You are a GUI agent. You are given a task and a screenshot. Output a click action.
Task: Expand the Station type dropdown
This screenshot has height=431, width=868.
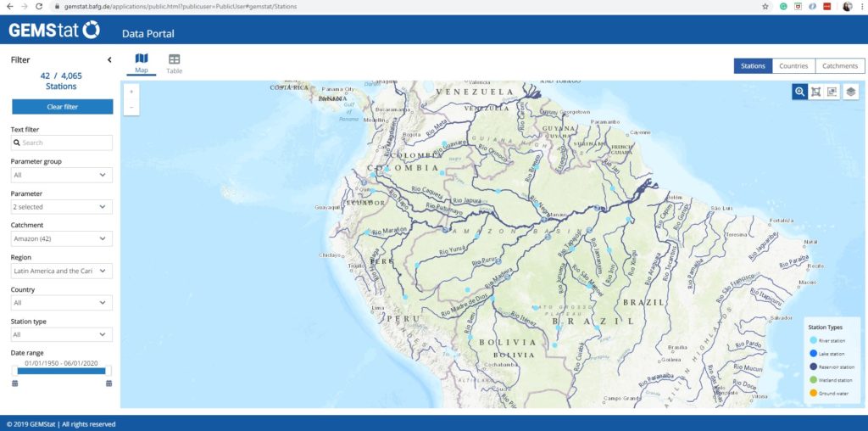(x=61, y=334)
